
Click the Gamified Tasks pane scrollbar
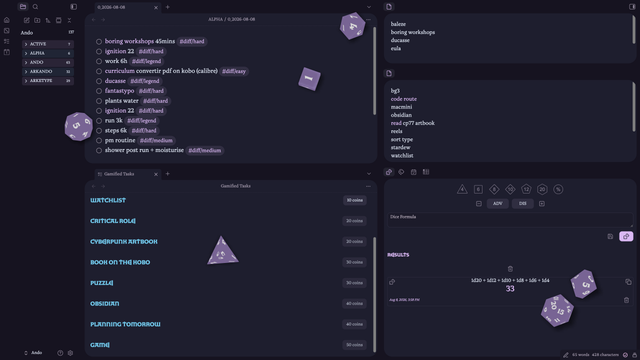[x=374, y=294]
